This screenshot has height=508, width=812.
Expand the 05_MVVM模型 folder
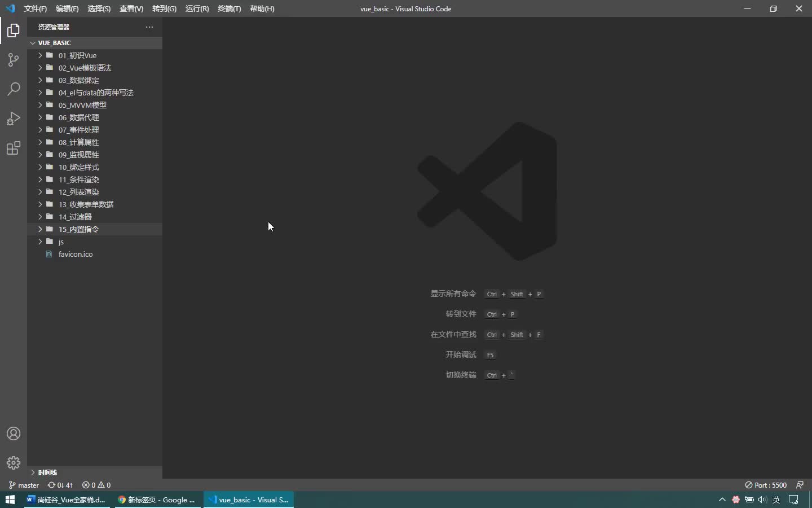pyautogui.click(x=95, y=105)
